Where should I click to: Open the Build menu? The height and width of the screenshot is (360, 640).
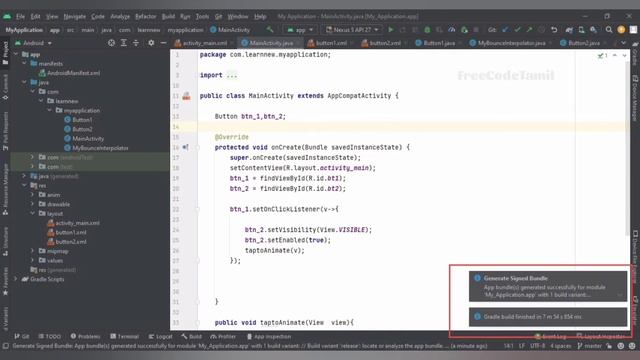point(168,17)
